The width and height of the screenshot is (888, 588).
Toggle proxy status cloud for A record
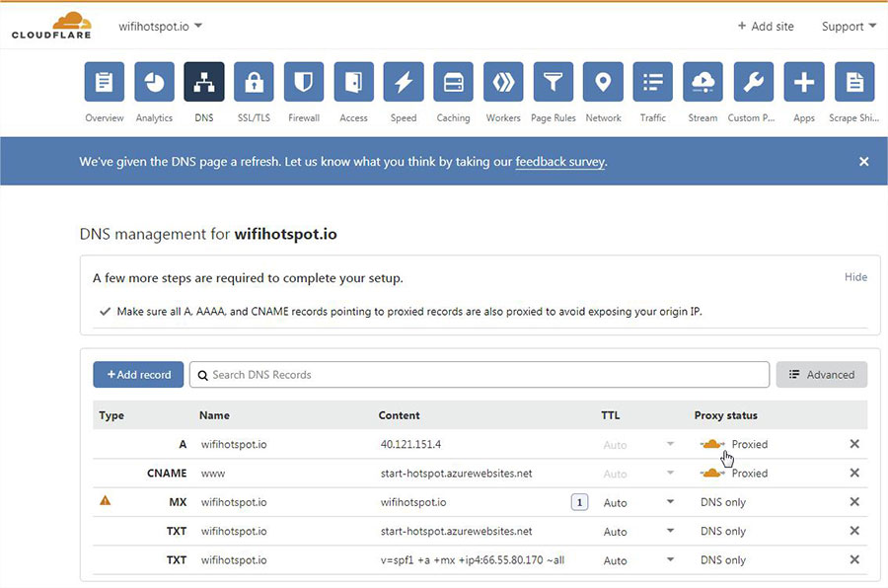point(712,444)
